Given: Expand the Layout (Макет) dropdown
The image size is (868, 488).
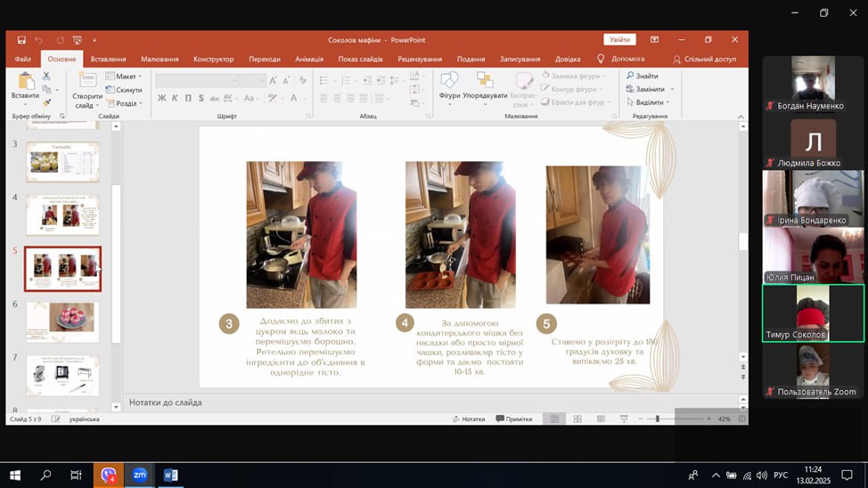Looking at the screenshot, I should pyautogui.click(x=126, y=77).
